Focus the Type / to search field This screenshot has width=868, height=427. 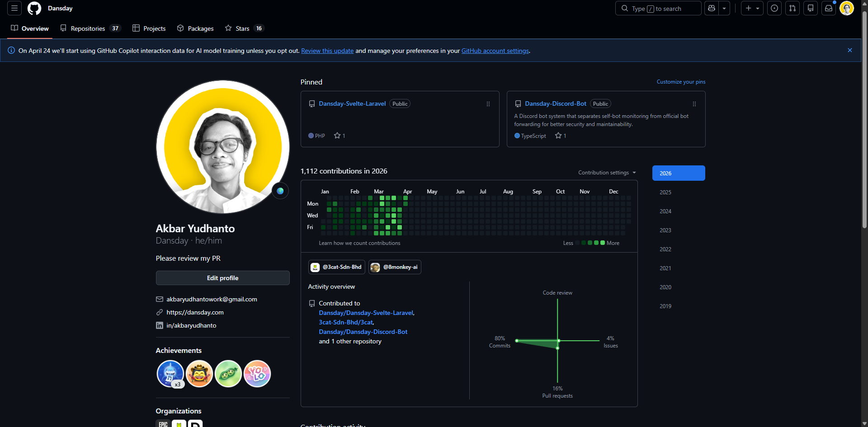tap(658, 8)
